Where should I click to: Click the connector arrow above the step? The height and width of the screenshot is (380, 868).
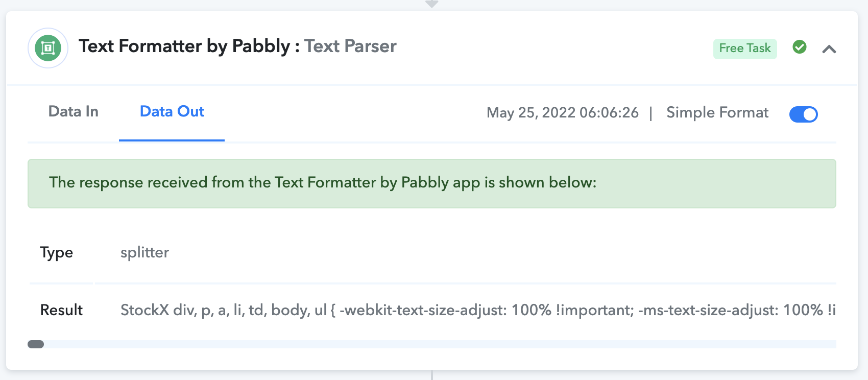[432, 4]
